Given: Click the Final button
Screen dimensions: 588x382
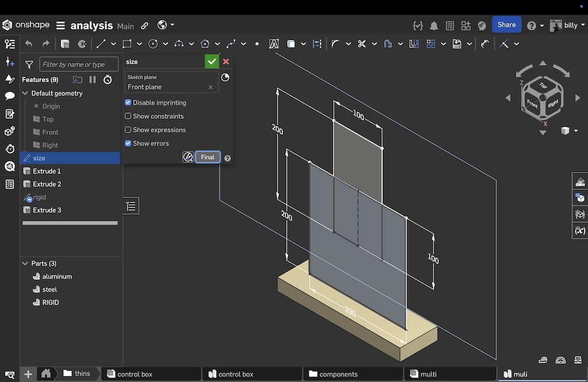Looking at the screenshot, I should (x=207, y=157).
